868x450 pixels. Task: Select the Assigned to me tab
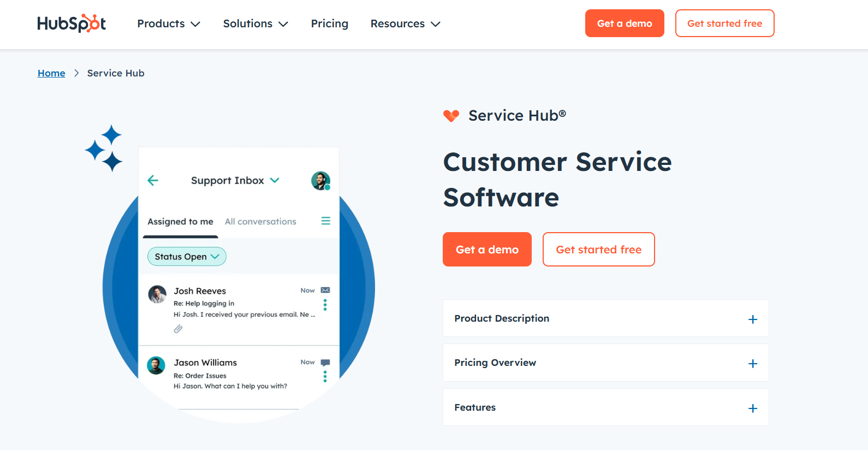point(180,221)
